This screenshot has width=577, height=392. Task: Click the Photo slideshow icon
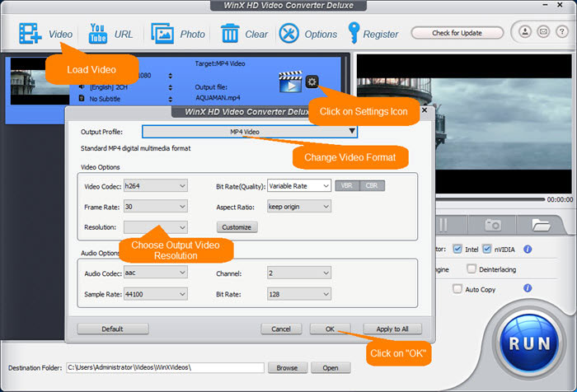tap(162, 34)
